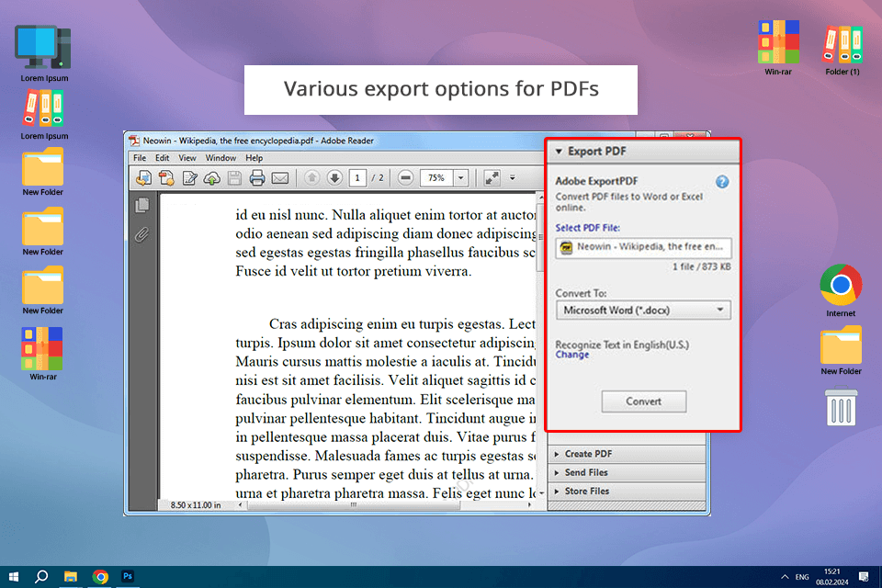Click the Email envelope icon

click(280, 178)
